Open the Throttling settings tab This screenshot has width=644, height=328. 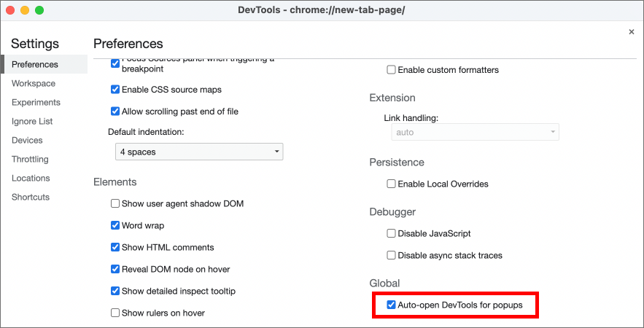pyautogui.click(x=30, y=160)
